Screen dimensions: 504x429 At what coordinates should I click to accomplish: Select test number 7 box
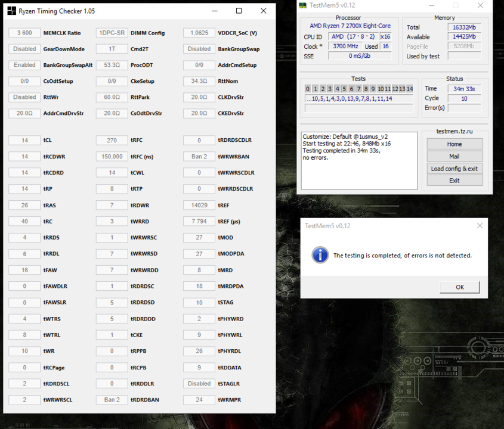(x=358, y=89)
